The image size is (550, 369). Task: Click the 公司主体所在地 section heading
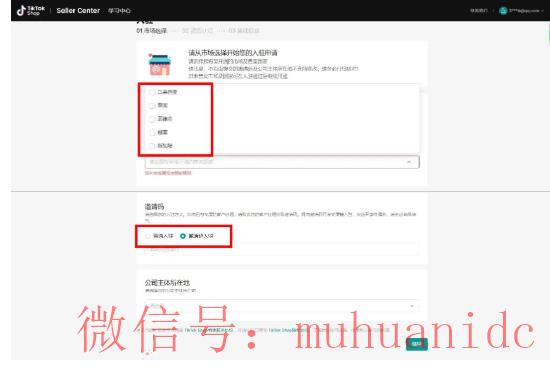point(167,283)
